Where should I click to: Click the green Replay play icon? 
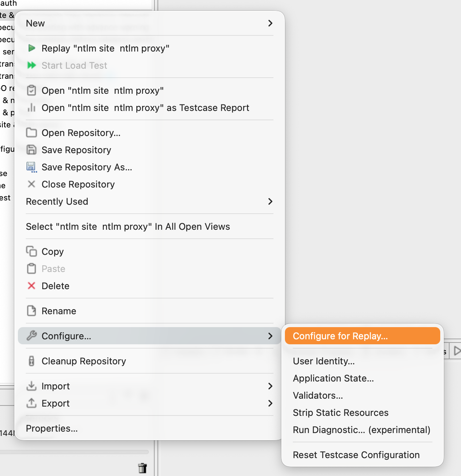tap(32, 48)
